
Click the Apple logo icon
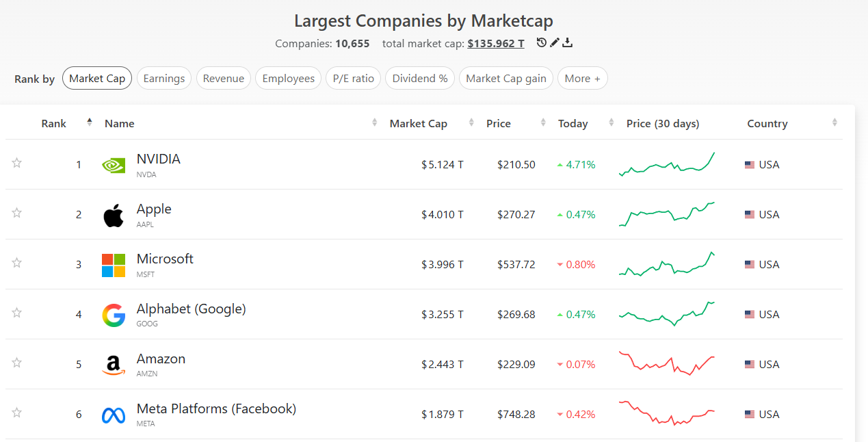[114, 215]
